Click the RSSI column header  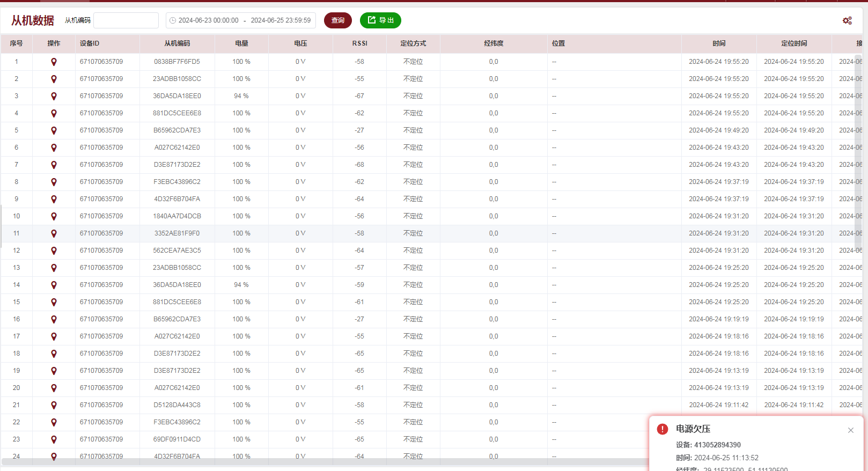click(x=359, y=43)
